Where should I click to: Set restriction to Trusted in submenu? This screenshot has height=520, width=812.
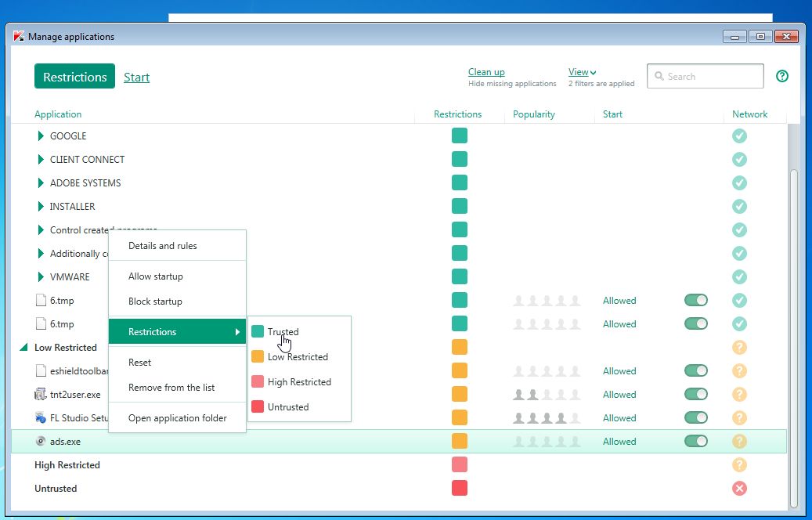coord(299,331)
